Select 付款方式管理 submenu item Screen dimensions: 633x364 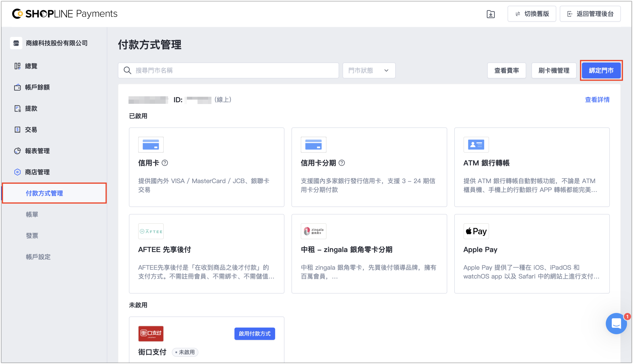pyautogui.click(x=54, y=193)
